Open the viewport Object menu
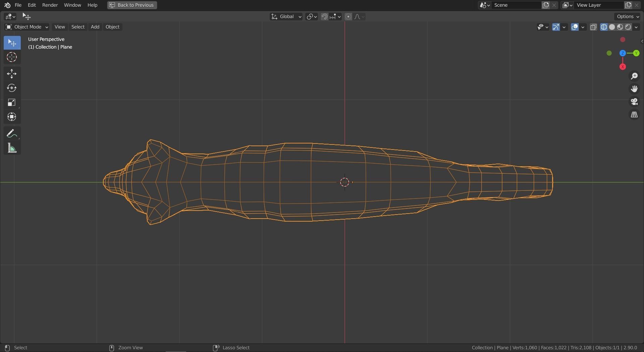 (x=112, y=27)
